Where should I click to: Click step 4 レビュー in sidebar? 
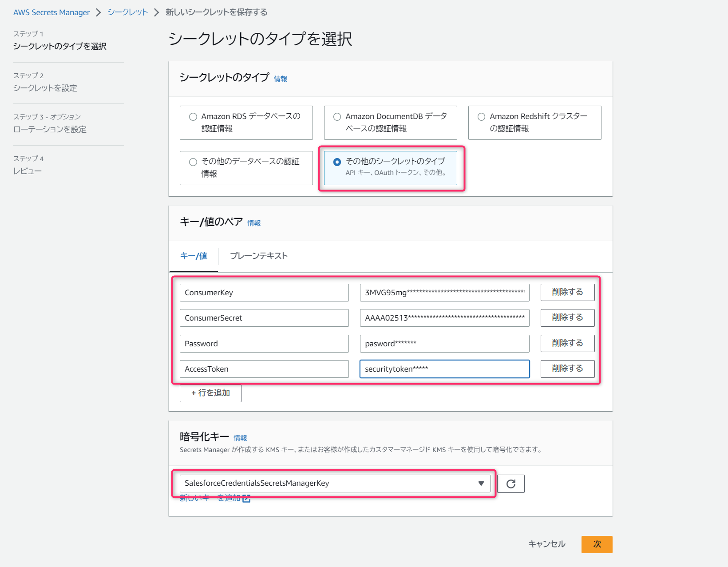28,171
